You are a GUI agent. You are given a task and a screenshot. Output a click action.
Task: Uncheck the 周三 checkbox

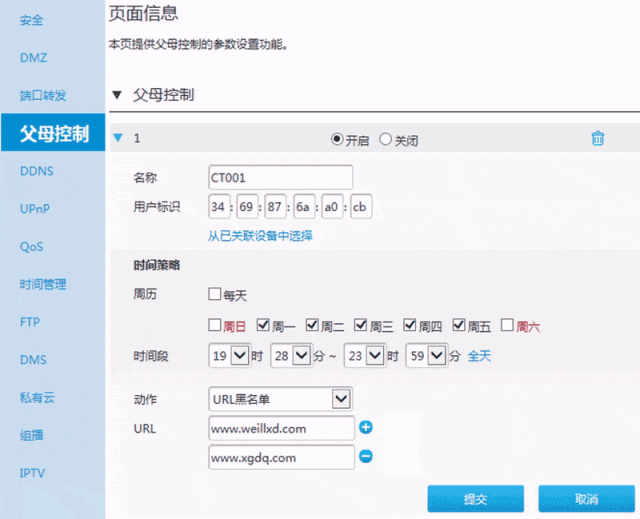tap(361, 325)
